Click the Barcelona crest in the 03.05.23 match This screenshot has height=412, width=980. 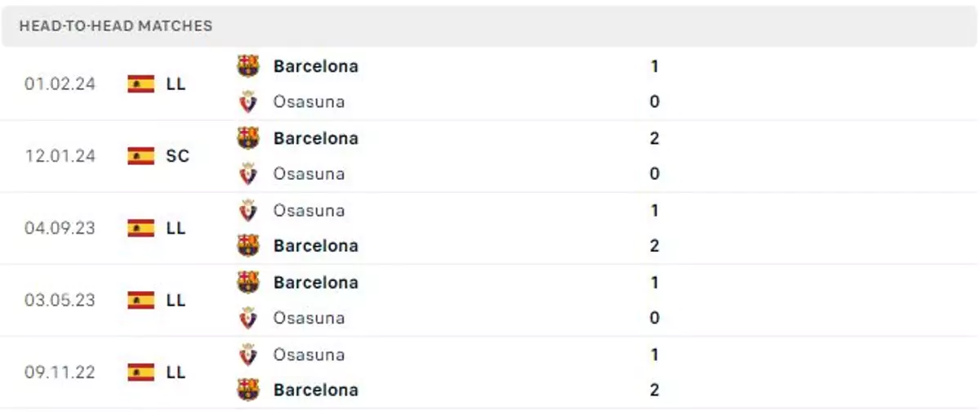[248, 282]
